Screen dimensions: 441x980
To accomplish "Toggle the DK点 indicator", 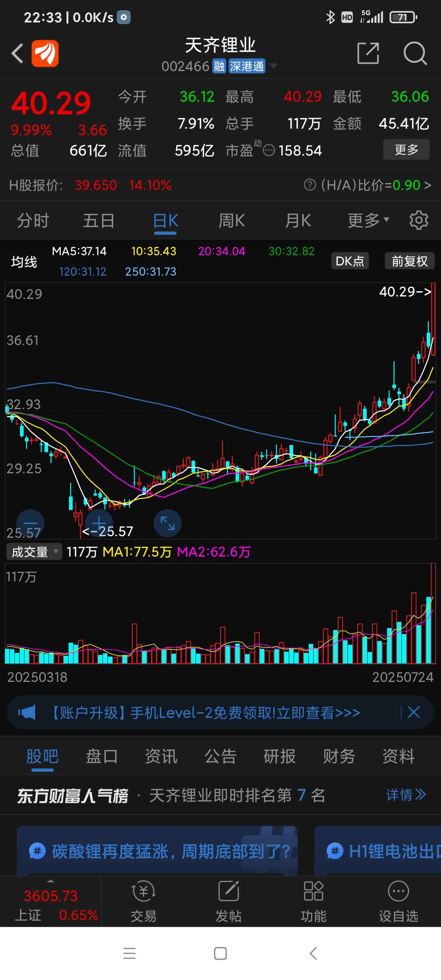I will 350,261.
